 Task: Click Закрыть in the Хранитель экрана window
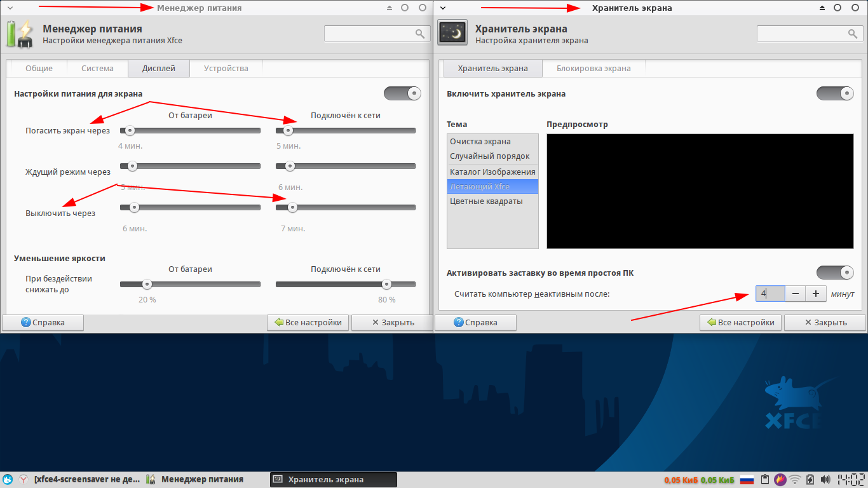point(825,322)
